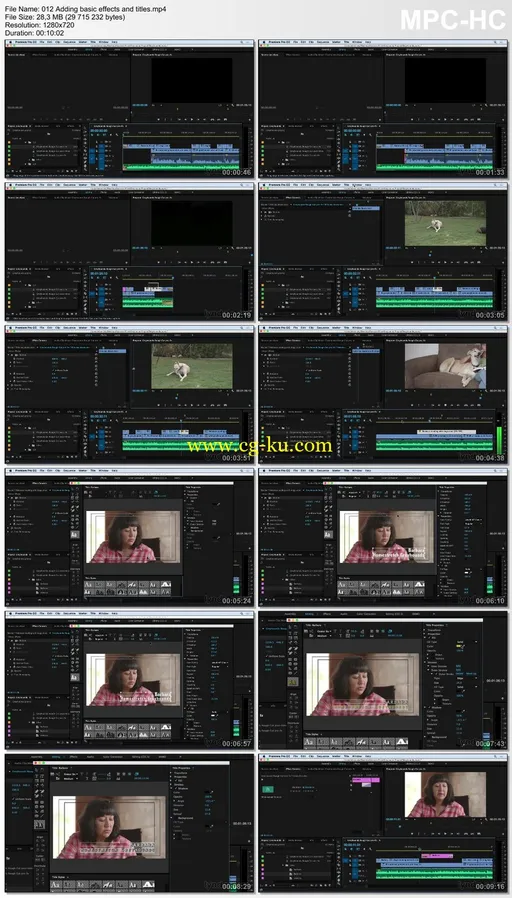Image resolution: width=512 pixels, height=898 pixels.
Task: Click the yellow fill color swatch in the 00:07:43 frame
Action: [458, 646]
